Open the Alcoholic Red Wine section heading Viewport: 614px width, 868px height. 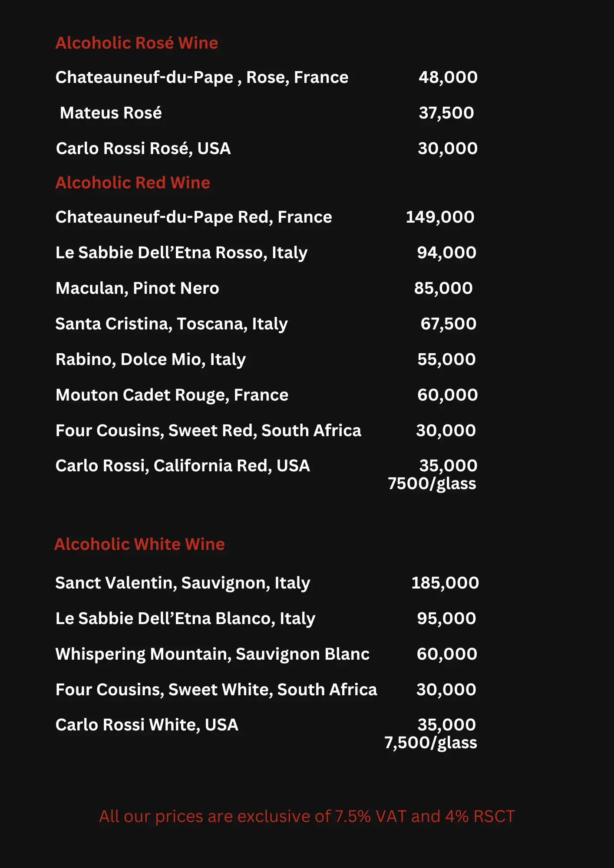[133, 183]
